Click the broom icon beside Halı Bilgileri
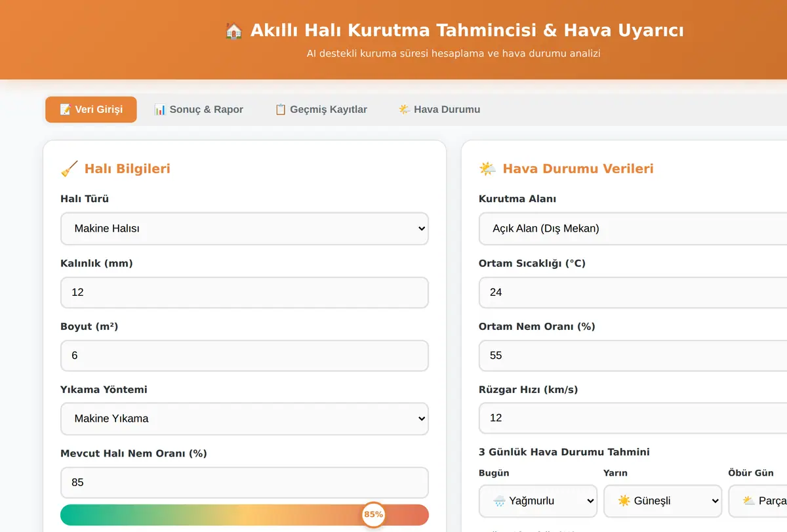The image size is (787, 532). pyautogui.click(x=70, y=169)
